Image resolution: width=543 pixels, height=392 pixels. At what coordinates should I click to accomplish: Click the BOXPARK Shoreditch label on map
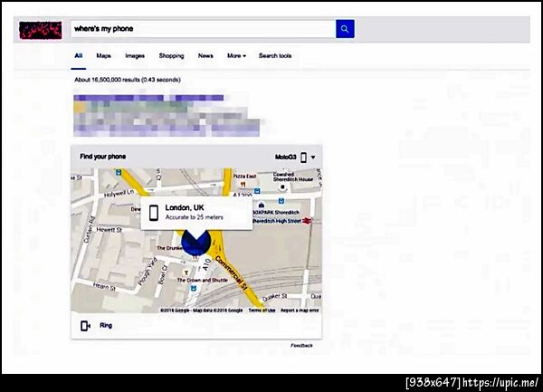point(276,212)
